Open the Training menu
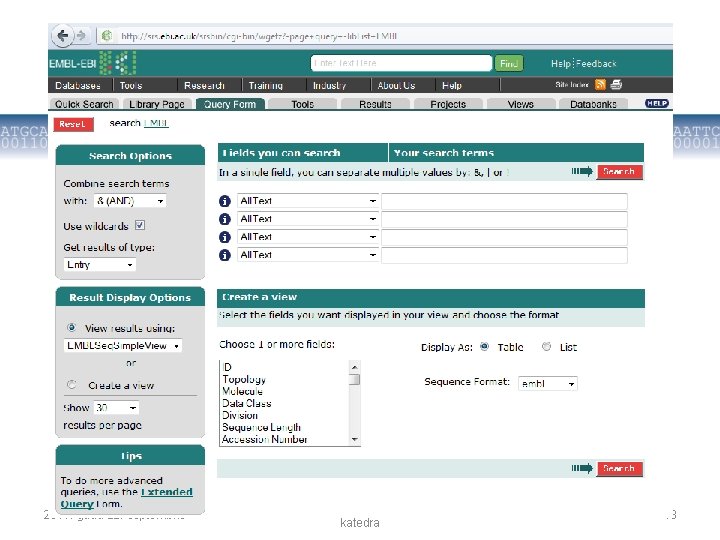720x540 pixels. 265,85
